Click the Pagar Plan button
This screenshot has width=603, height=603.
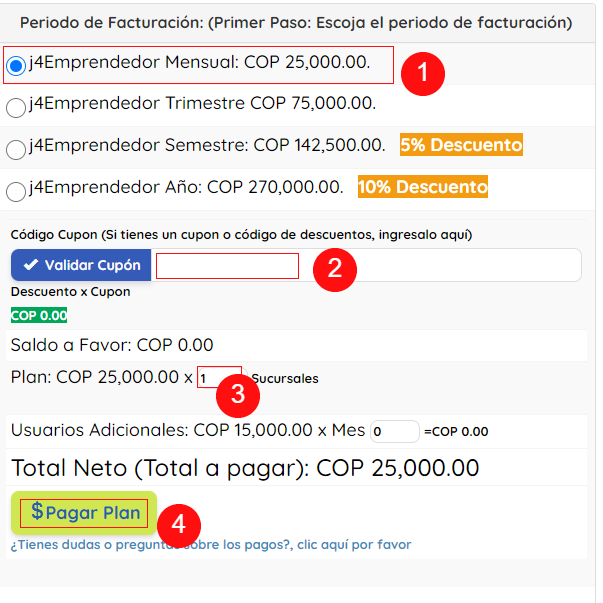pos(84,513)
